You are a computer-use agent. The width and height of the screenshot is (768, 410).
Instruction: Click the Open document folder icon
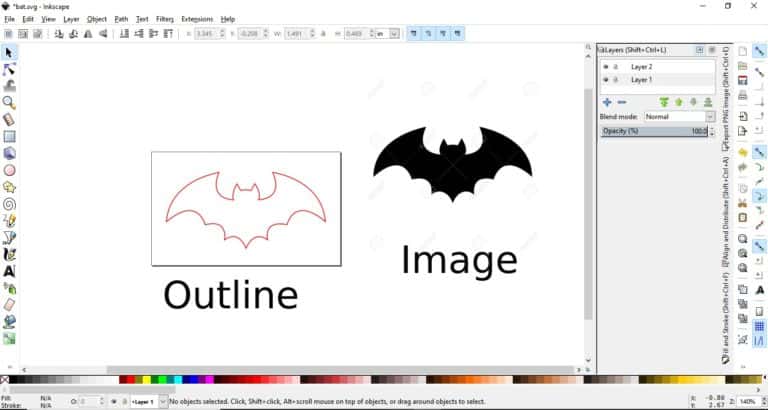(743, 66)
